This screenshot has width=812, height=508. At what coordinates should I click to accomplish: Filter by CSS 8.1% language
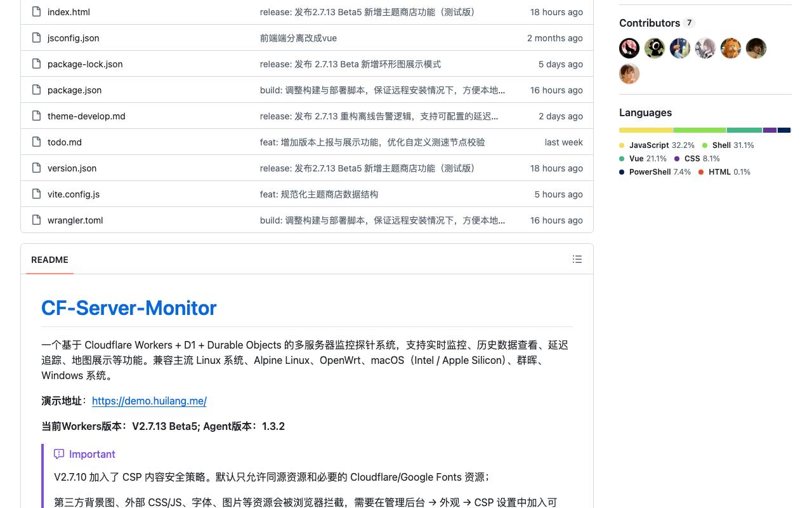click(x=697, y=159)
